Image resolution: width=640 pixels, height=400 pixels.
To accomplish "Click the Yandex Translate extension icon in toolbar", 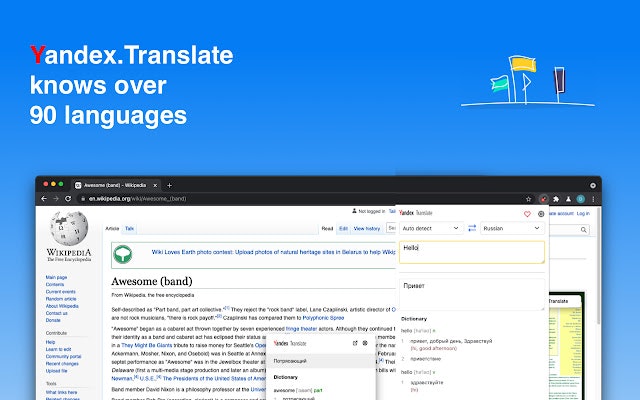I will click(543, 199).
